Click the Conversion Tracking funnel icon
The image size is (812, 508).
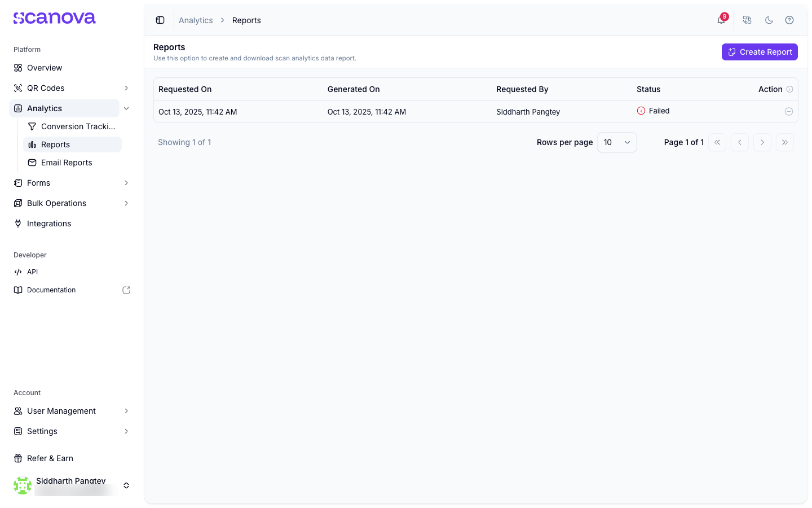click(32, 126)
